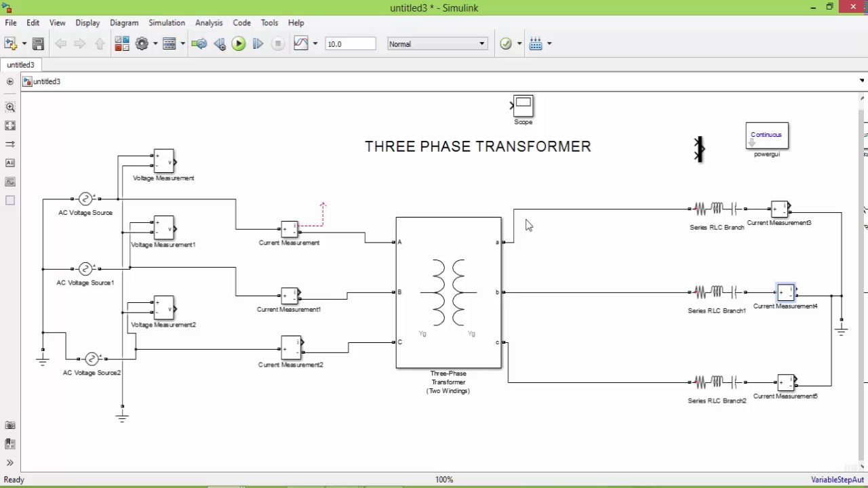Select the Three-Phase Transformer block
Image resolution: width=868 pixels, height=488 pixels.
click(x=448, y=292)
